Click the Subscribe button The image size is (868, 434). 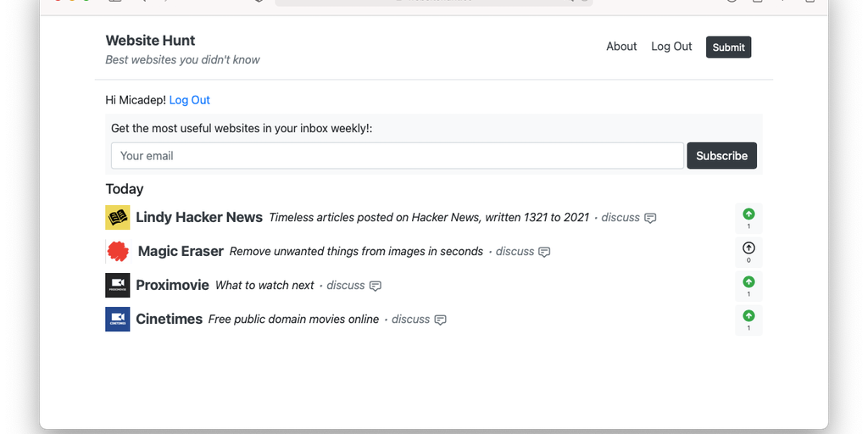click(721, 156)
